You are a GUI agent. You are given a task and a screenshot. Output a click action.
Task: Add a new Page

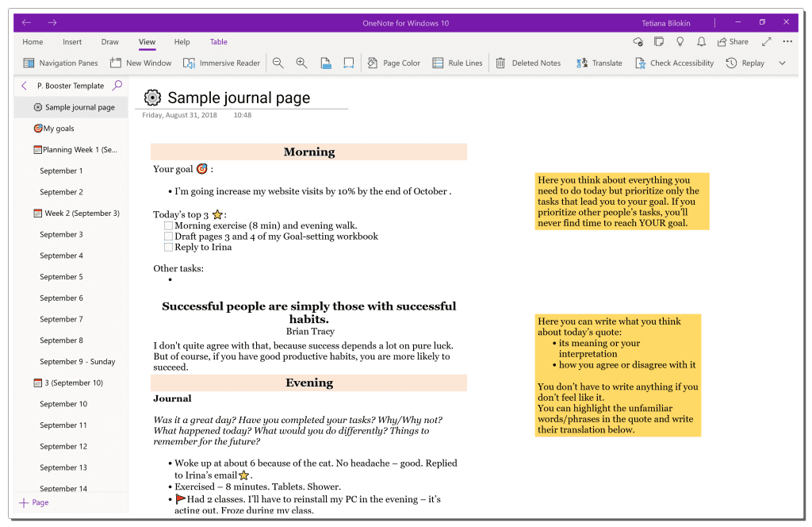[x=34, y=502]
